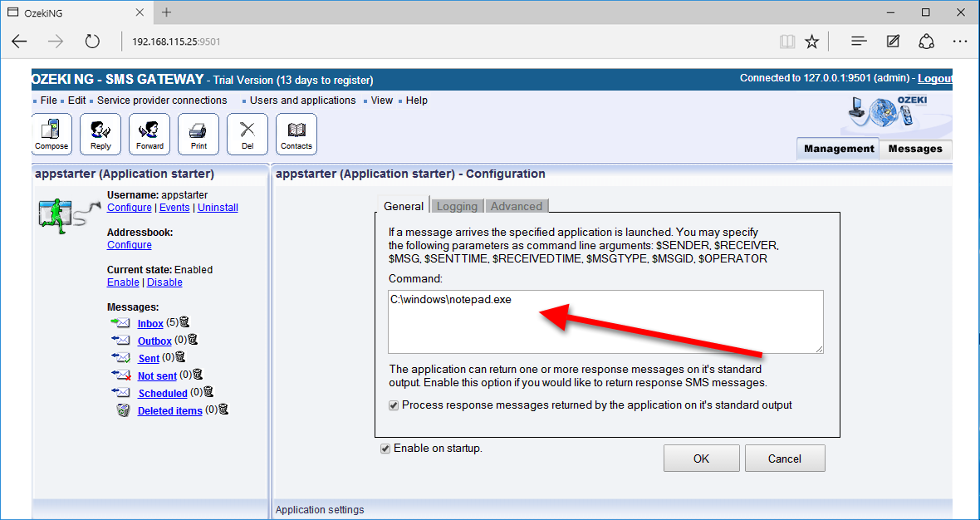The width and height of the screenshot is (980, 520).
Task: Open the browser Hub icon
Action: pyautogui.click(x=859, y=42)
